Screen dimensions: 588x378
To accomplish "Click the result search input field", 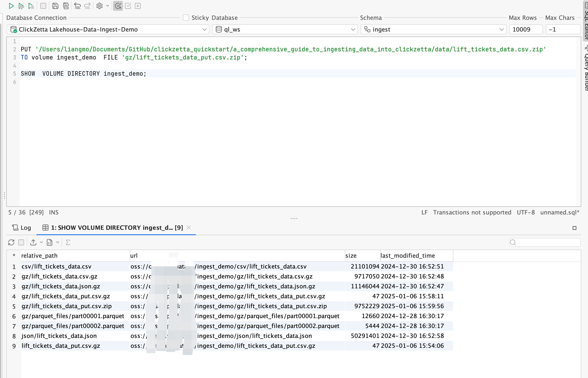I will pyautogui.click(x=547, y=243).
